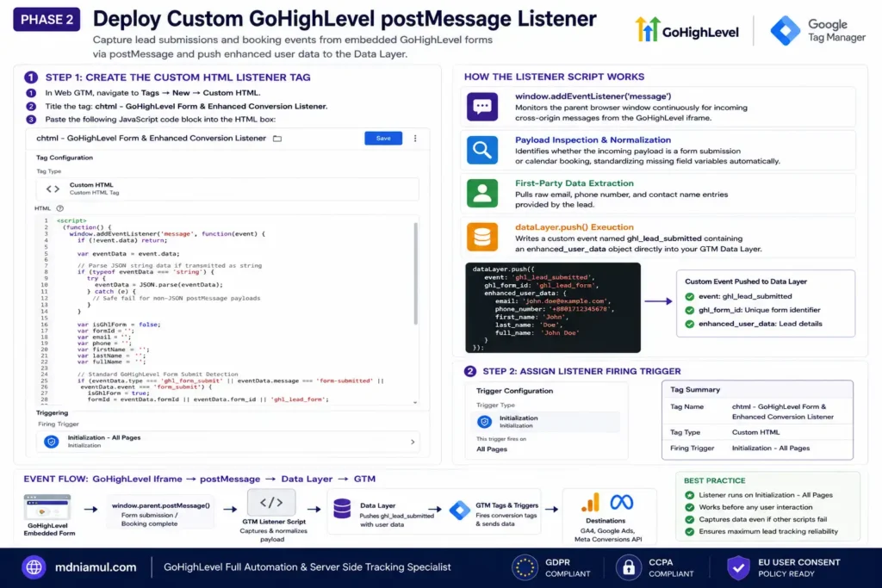882x588 pixels.
Task: Click the Google Tag Manager diamond logo
Action: (786, 30)
